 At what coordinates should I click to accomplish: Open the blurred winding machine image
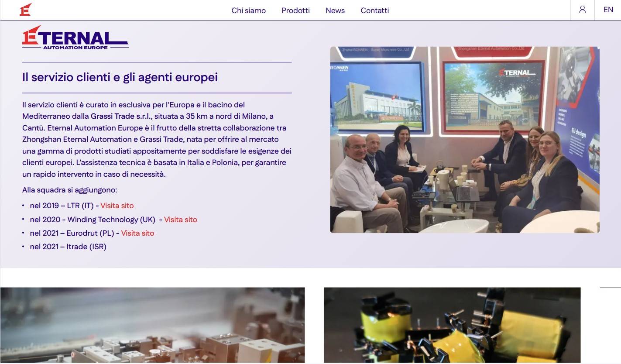point(152,325)
